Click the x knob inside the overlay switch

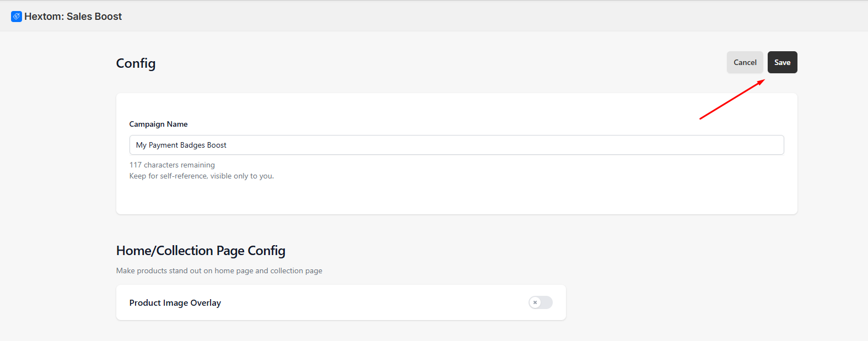point(535,302)
